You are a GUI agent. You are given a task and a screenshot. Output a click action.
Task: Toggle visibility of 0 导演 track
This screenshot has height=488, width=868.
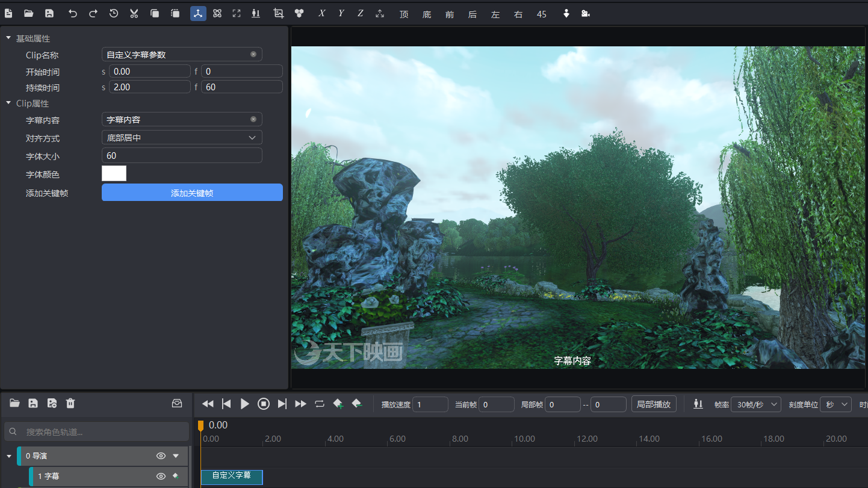click(161, 456)
